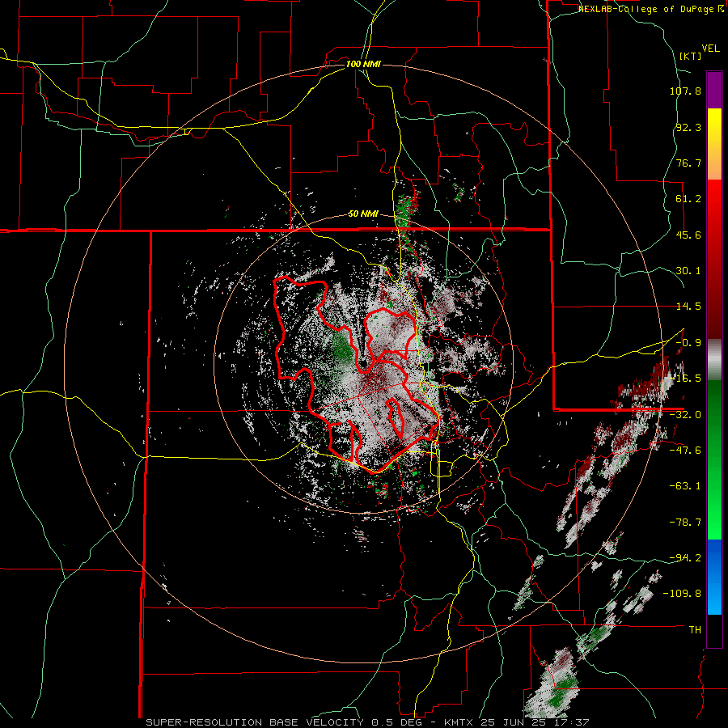Click the VEL legend title
Viewport: 728px width, 728px height.
click(x=711, y=49)
